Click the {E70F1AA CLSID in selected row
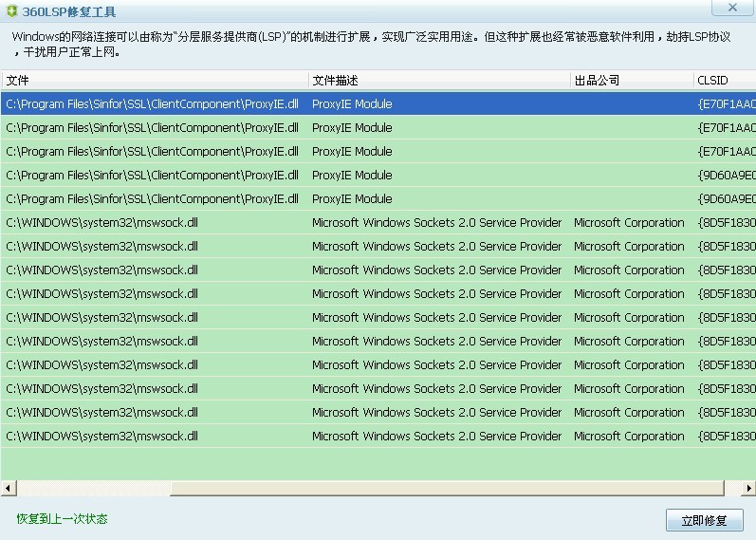 (x=727, y=103)
